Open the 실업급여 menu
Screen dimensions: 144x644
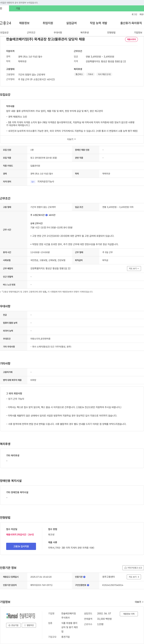[71, 23]
